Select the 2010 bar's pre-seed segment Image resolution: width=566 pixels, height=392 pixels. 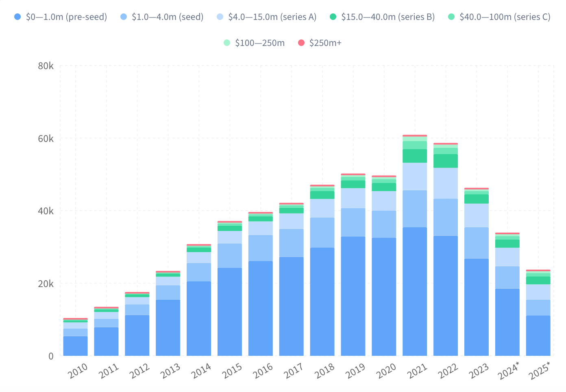[x=75, y=346]
